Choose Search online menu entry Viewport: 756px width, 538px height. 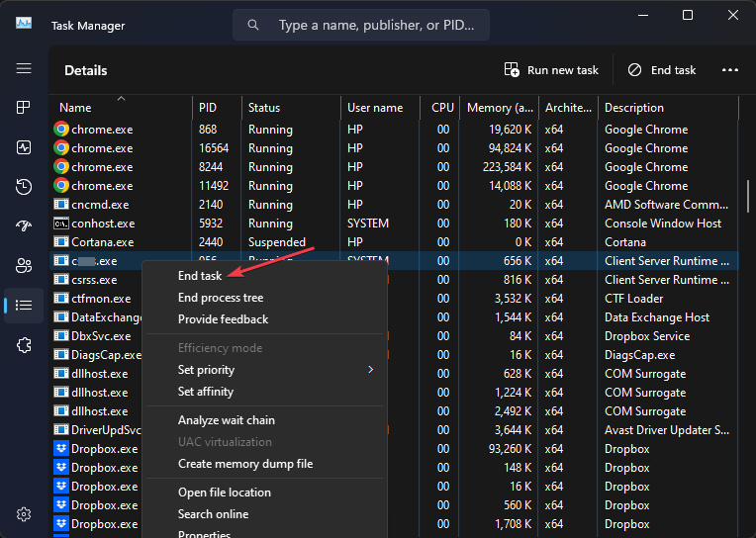pyautogui.click(x=213, y=514)
